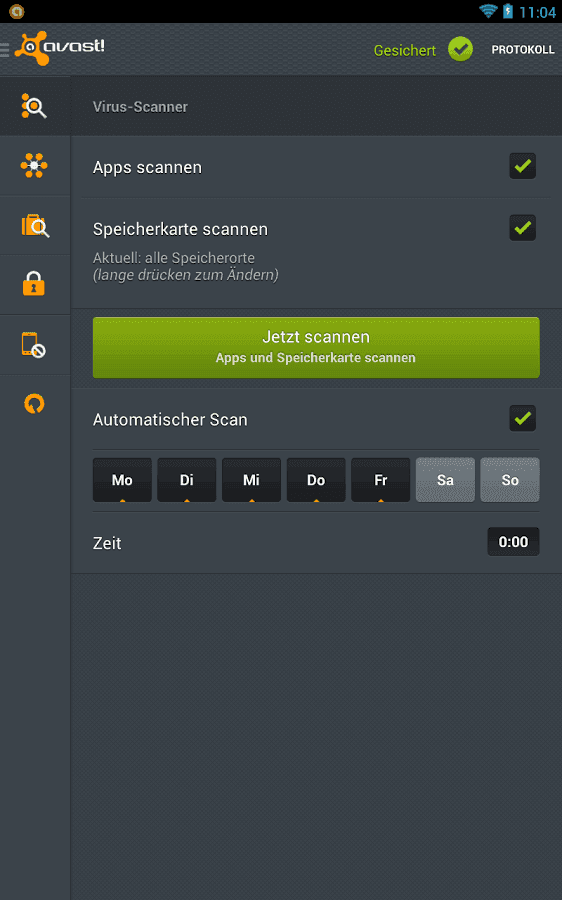The width and height of the screenshot is (562, 900).
Task: Expand the side menu via hamburger handle
Action: pos(5,50)
